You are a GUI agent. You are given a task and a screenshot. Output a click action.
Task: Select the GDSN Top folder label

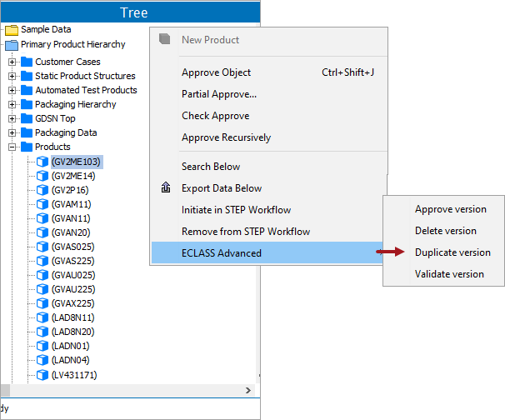(x=55, y=118)
